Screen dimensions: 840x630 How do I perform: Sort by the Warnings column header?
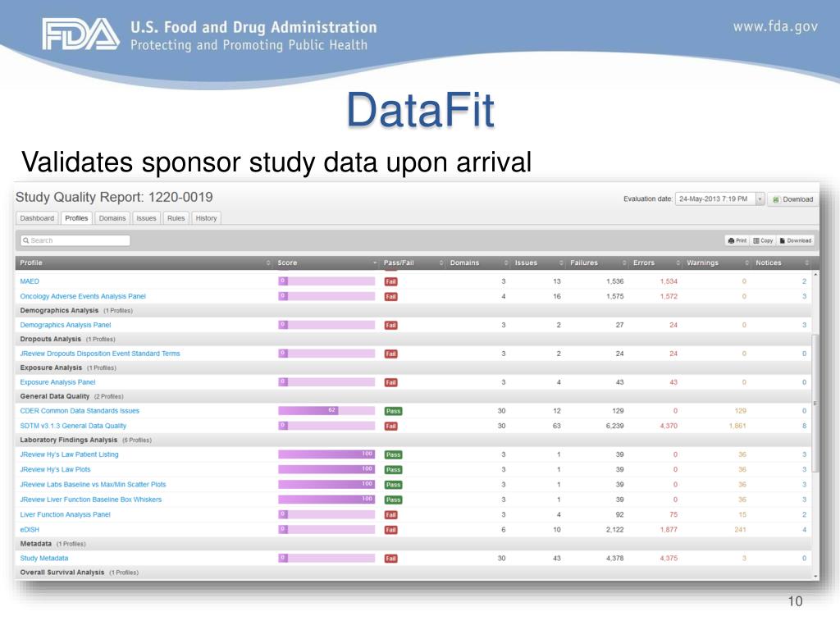(x=717, y=263)
